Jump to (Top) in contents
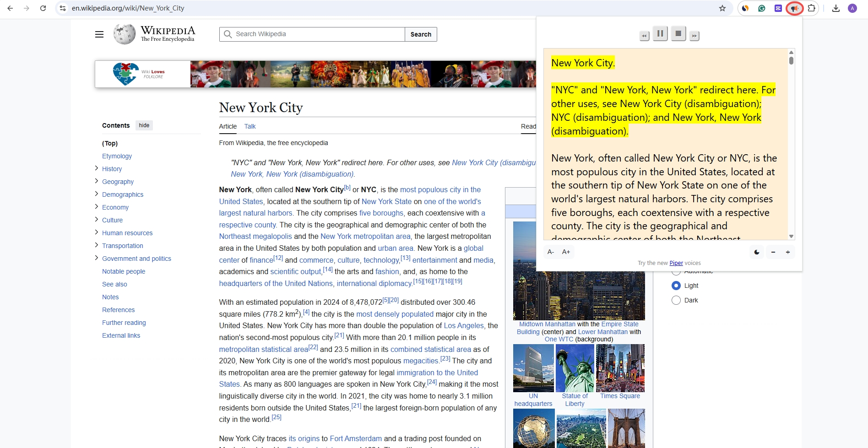Screen dimensions: 868x448 (x=110, y=143)
